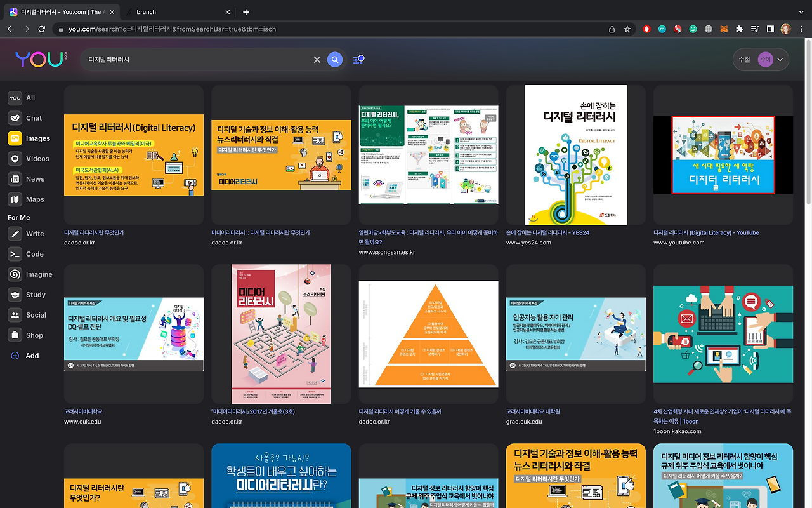
Task: Switch to the brunch browser tab
Action: click(x=177, y=12)
